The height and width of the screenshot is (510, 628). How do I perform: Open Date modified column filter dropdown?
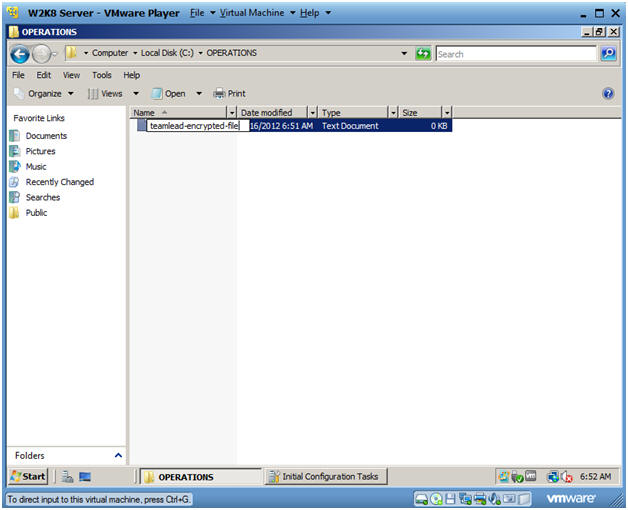[312, 113]
